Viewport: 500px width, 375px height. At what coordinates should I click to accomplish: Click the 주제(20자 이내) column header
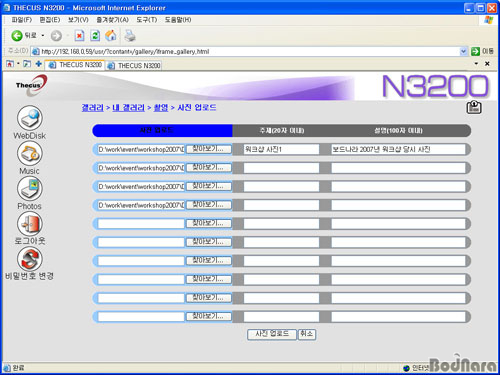click(282, 130)
